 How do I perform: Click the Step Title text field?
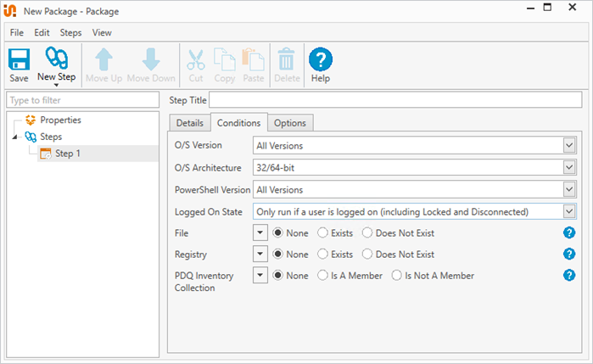pyautogui.click(x=395, y=100)
